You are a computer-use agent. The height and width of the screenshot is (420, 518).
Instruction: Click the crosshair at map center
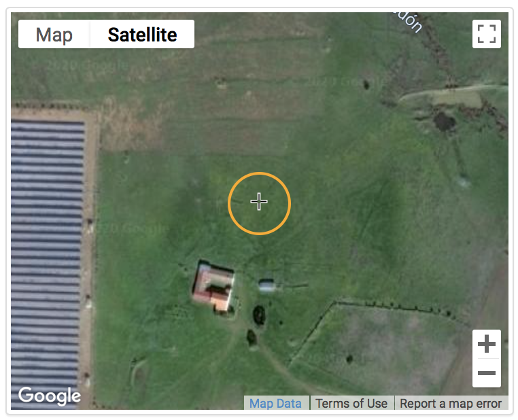(x=259, y=201)
